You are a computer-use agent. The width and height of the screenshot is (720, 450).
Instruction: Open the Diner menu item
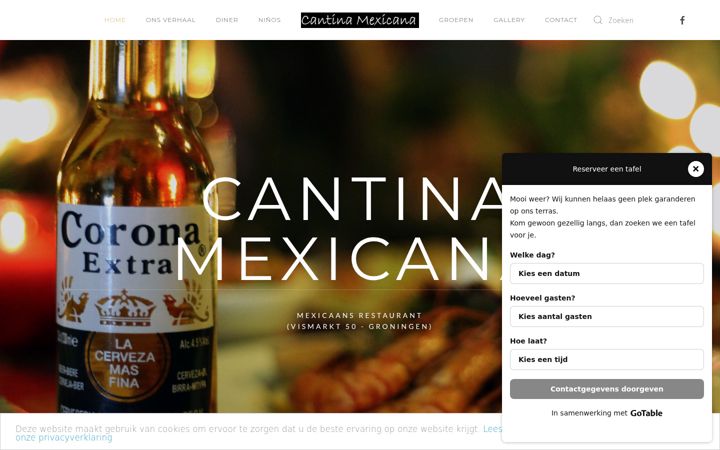227,20
